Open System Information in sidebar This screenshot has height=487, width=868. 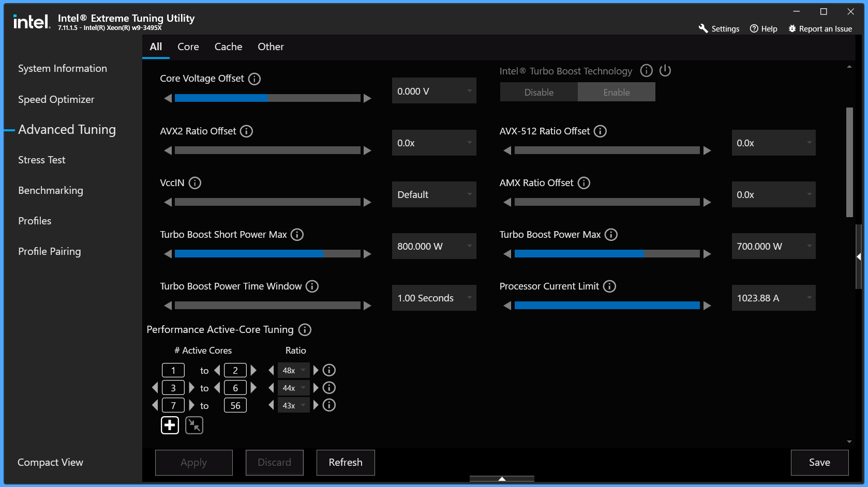click(63, 68)
